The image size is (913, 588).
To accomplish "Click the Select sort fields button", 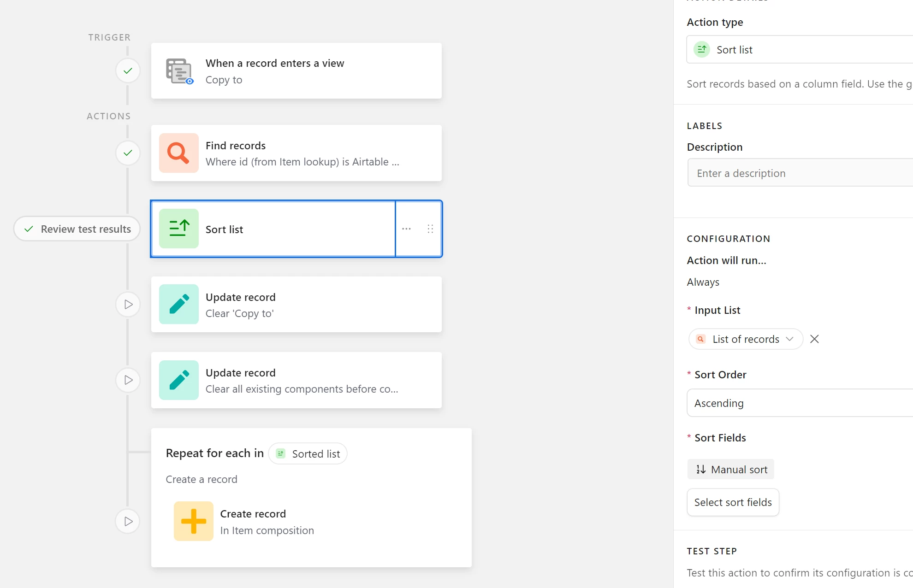I will pyautogui.click(x=733, y=502).
